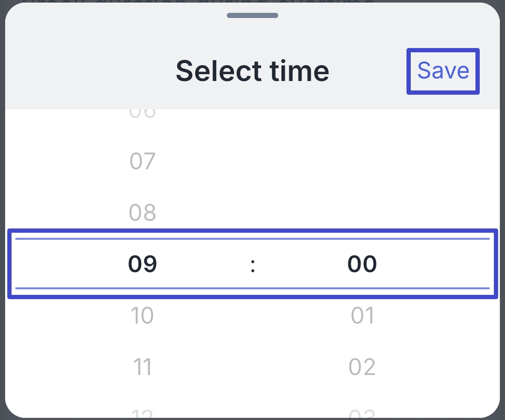The width and height of the screenshot is (505, 420).
Task: Tap the sheet drag handle bar
Action: point(252,15)
